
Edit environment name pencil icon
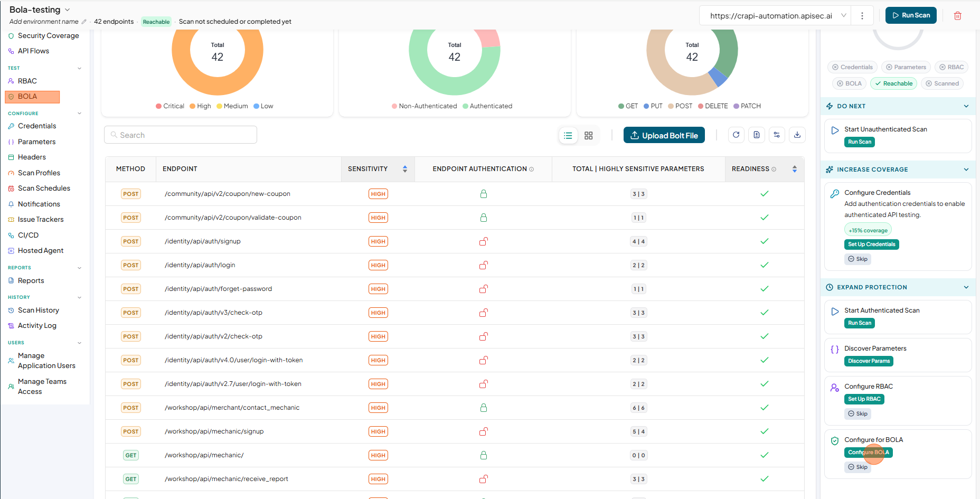(84, 22)
